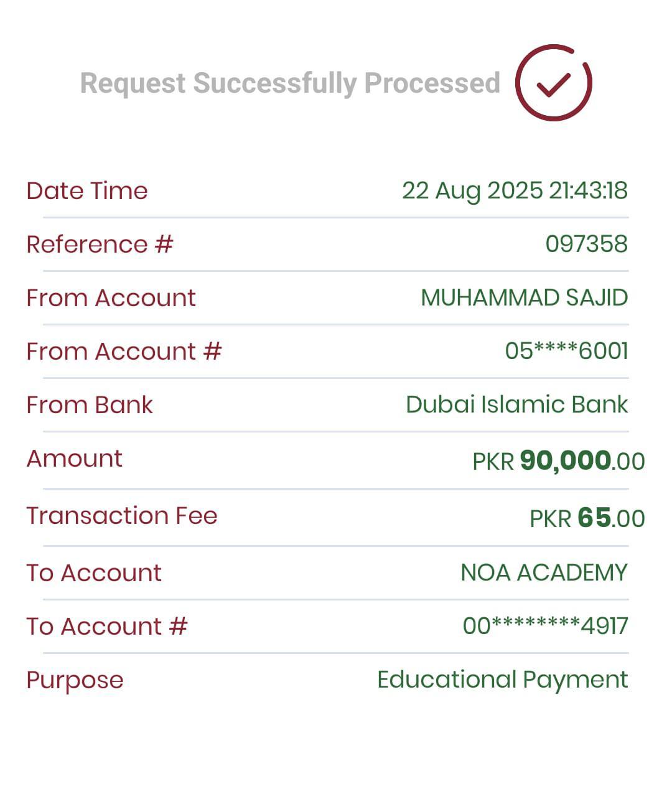Click the 'Amount' field label

(x=75, y=459)
